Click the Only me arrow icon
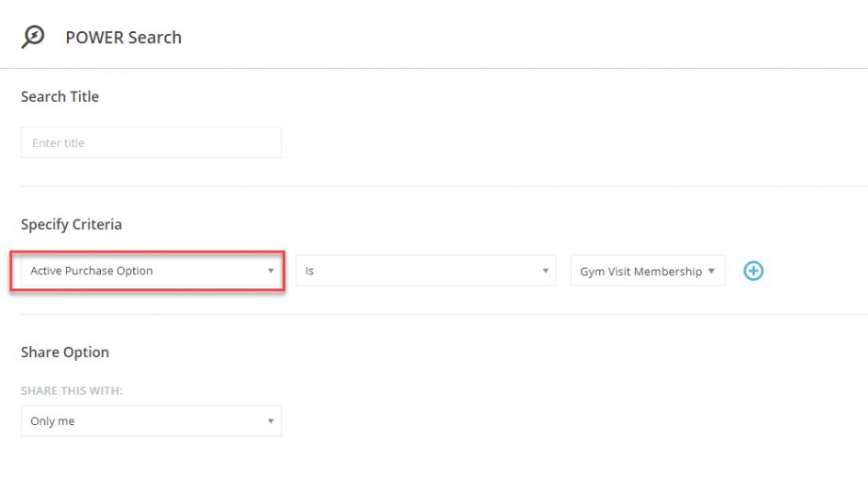Viewport: 868px width, 492px height. point(271,421)
